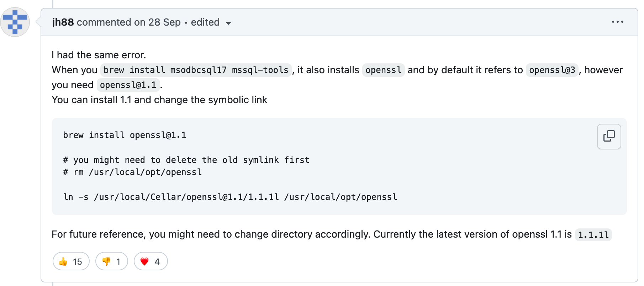The image size is (644, 286).
Task: Click the 28 Sep timestamp link
Action: click(164, 22)
